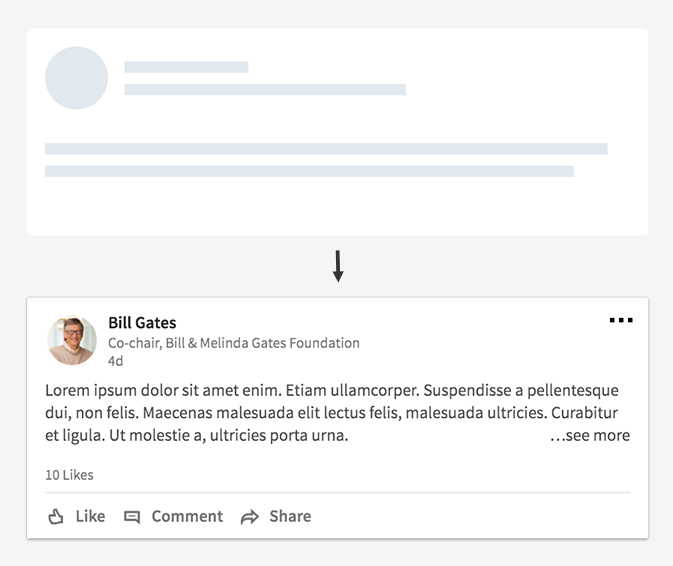Click the Lorem ipsum post body text
Screen dimensions: 673x566
[332, 412]
